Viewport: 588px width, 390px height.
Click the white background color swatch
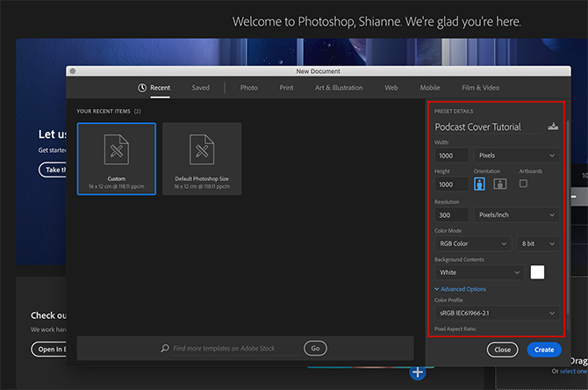[537, 272]
